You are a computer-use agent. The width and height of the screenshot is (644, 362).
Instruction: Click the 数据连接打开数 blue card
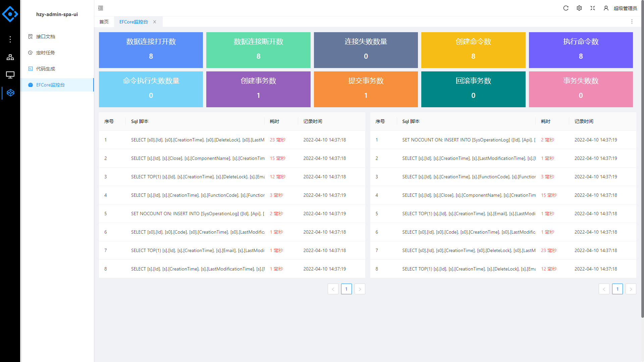(151, 50)
